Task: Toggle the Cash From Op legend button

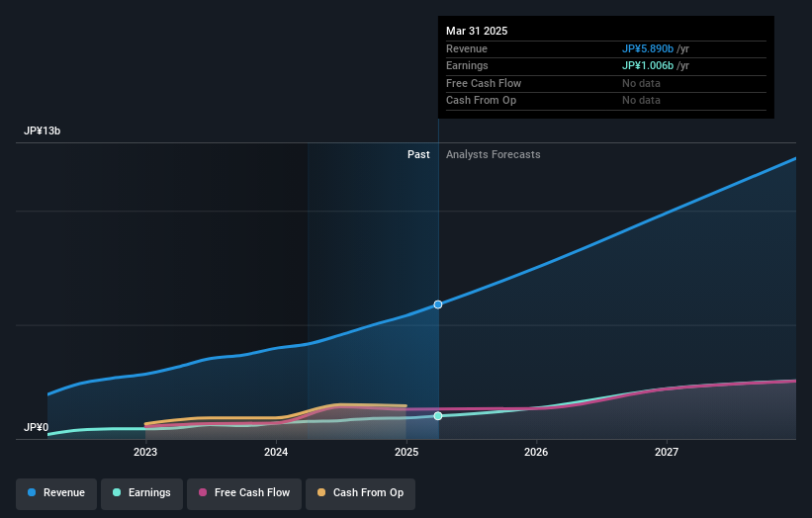Action: coord(360,493)
